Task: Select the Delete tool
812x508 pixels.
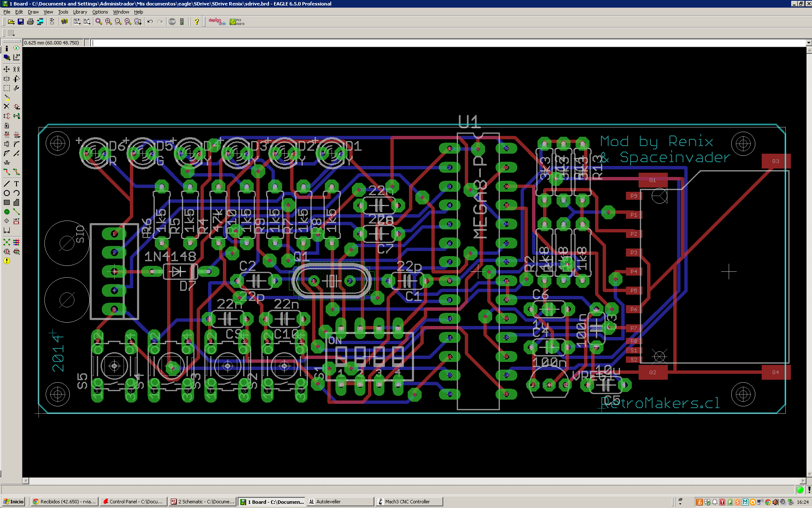Action: click(x=6, y=107)
